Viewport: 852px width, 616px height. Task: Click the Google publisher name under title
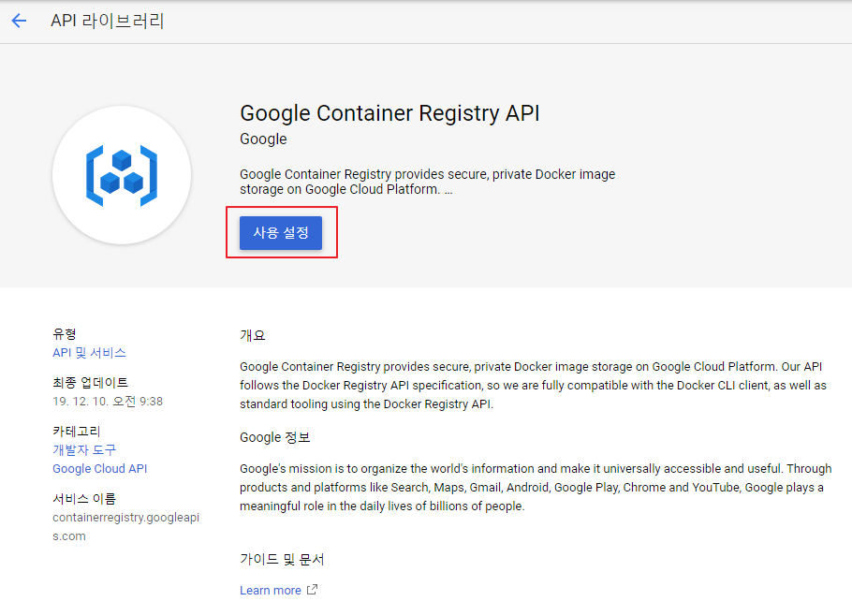(x=263, y=139)
